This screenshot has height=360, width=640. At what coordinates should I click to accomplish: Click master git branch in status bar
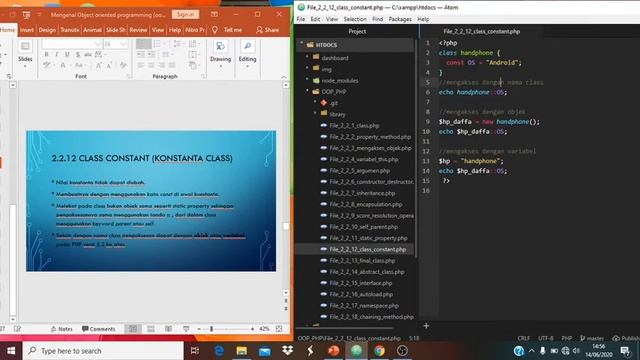pos(592,338)
